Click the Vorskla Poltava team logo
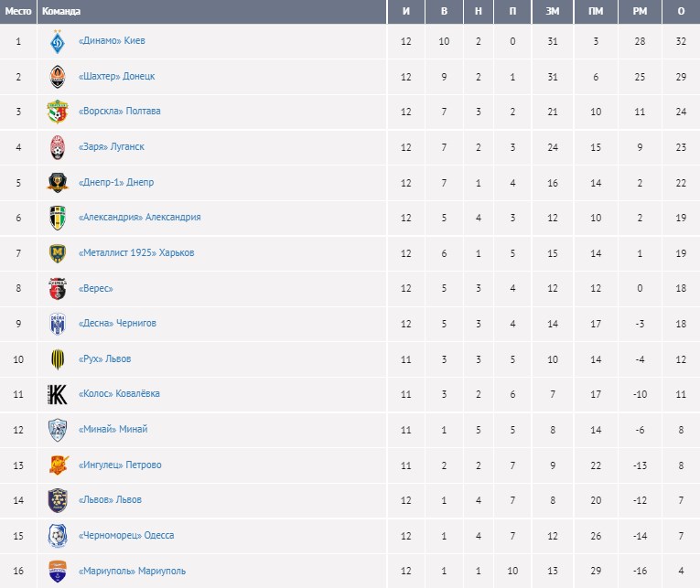Image resolution: width=700 pixels, height=588 pixels. (58, 112)
